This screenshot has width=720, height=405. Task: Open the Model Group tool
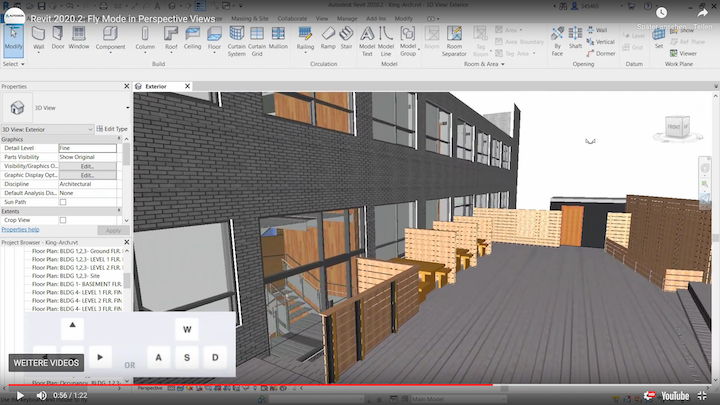pyautogui.click(x=408, y=41)
